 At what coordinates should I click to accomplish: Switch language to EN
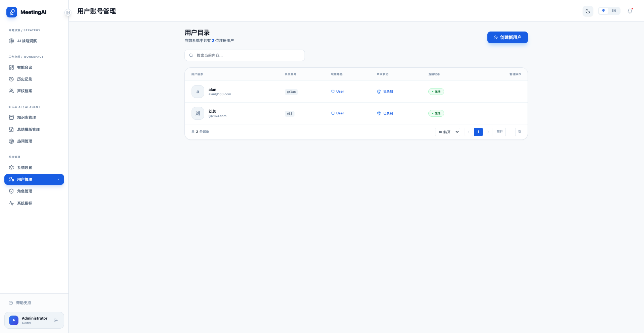tap(613, 11)
